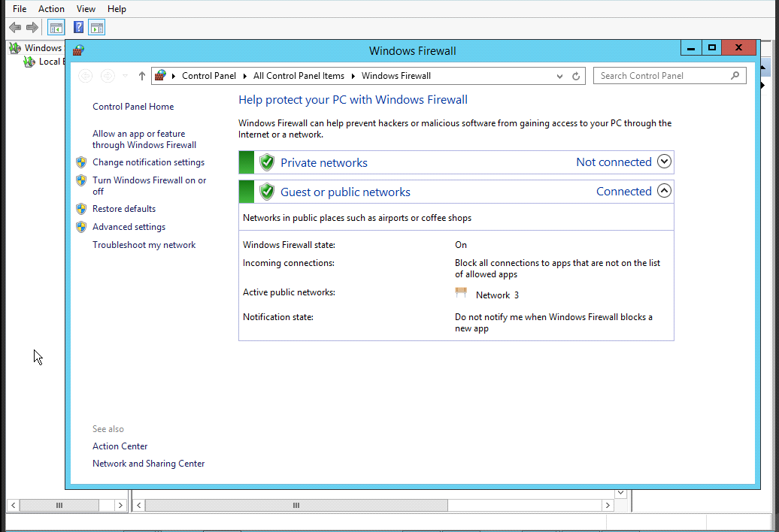Viewport: 779px width, 532px height.
Task: Open Advanced settings
Action: coord(129,226)
